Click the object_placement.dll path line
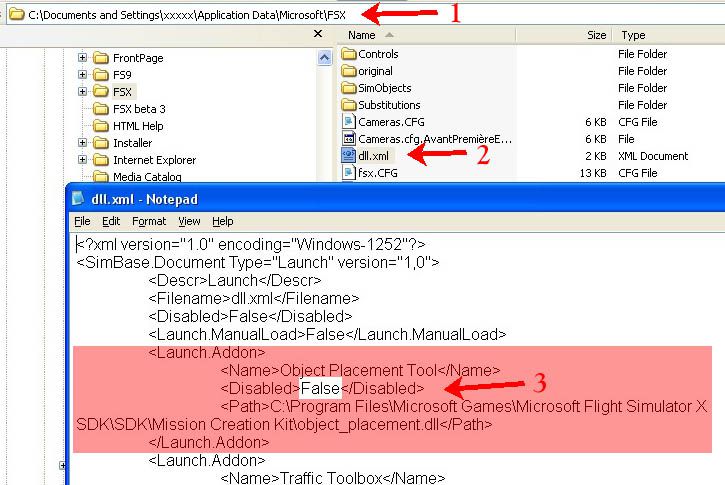 pos(391,415)
